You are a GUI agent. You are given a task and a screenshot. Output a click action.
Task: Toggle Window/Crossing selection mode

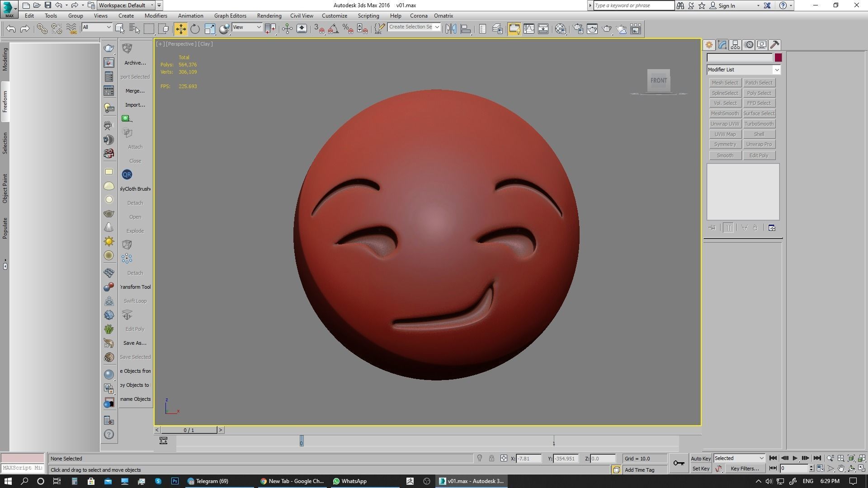(x=164, y=29)
